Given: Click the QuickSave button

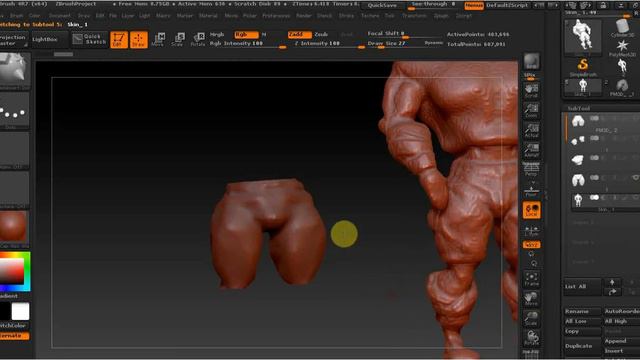Looking at the screenshot, I should [382, 6].
